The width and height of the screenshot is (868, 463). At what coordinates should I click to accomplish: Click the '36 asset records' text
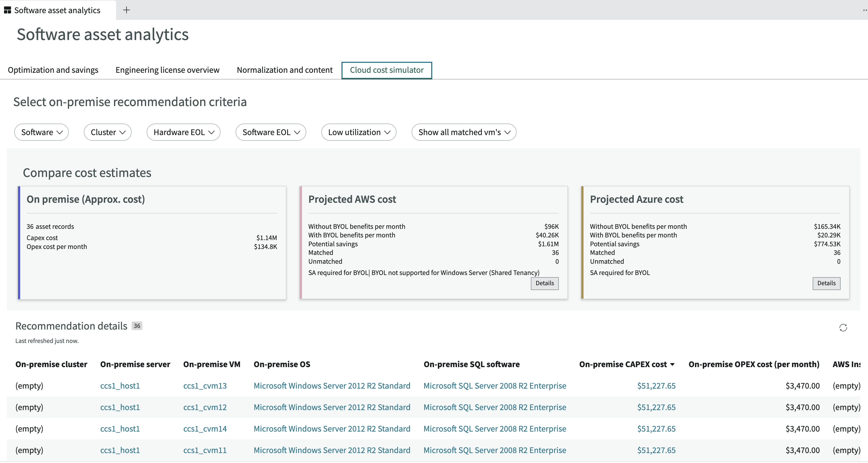(50, 226)
